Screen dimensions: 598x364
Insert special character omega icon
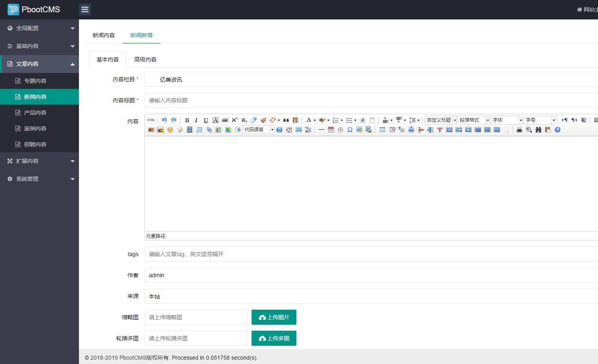click(x=350, y=130)
